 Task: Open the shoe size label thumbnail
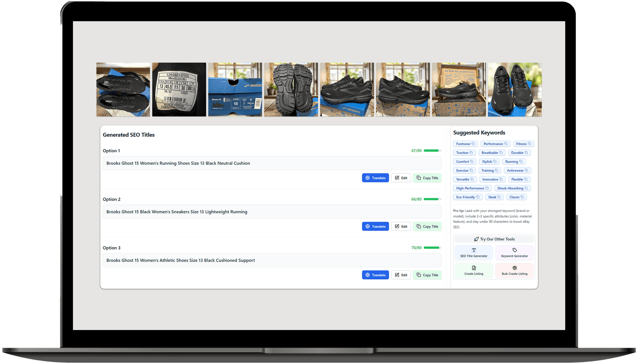[179, 90]
